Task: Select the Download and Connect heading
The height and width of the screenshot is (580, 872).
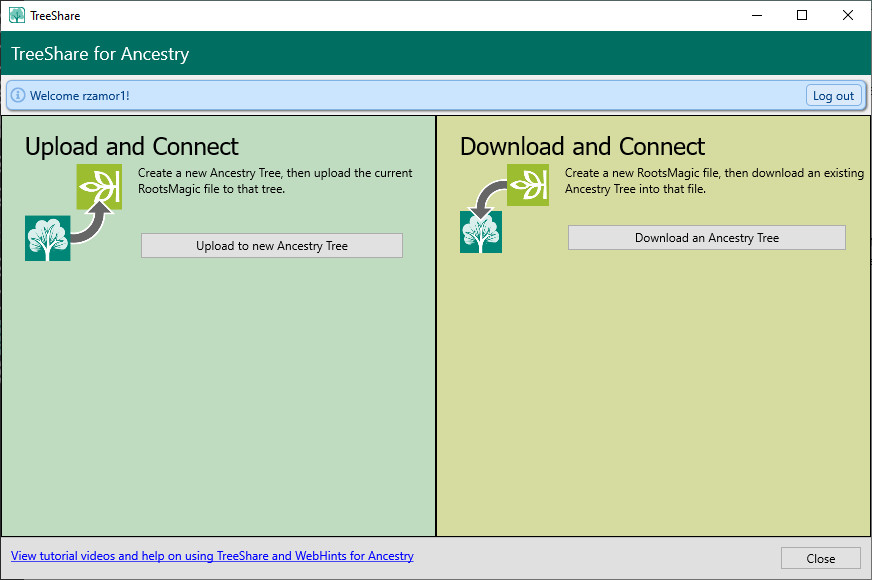Action: [x=582, y=147]
